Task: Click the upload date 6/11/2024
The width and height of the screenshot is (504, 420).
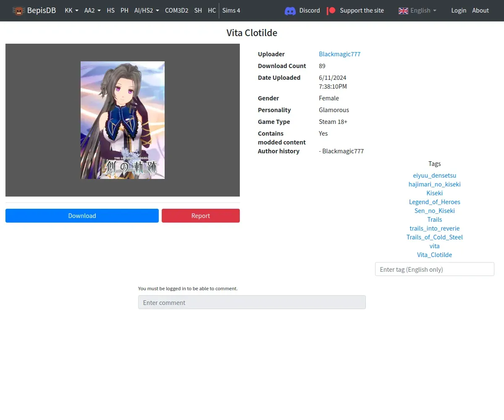Action: [333, 78]
